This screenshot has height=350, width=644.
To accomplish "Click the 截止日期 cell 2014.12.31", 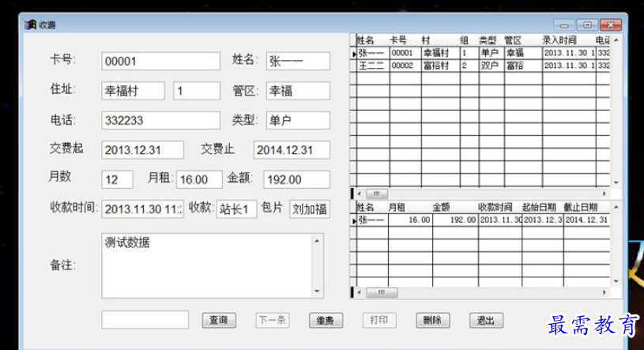I will point(586,220).
